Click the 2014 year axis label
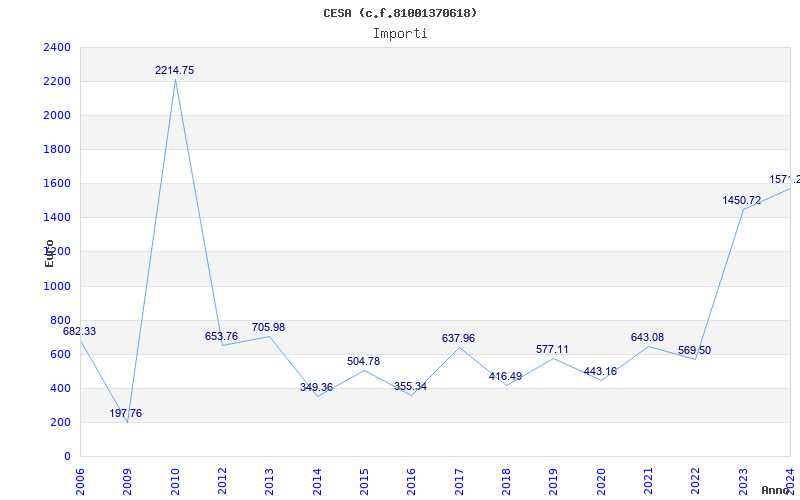Viewport: 800px width, 500px height. [316, 482]
